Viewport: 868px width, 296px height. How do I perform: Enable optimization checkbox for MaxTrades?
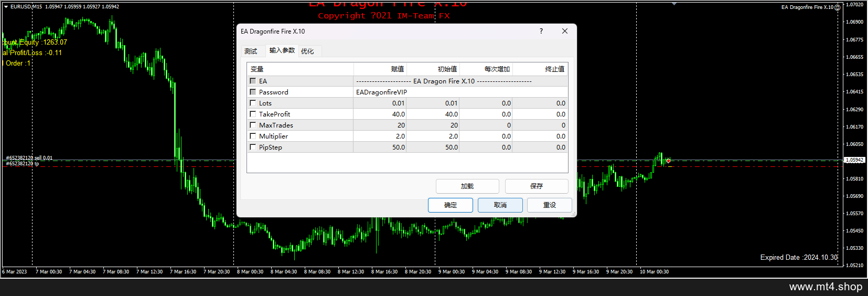pyautogui.click(x=253, y=125)
